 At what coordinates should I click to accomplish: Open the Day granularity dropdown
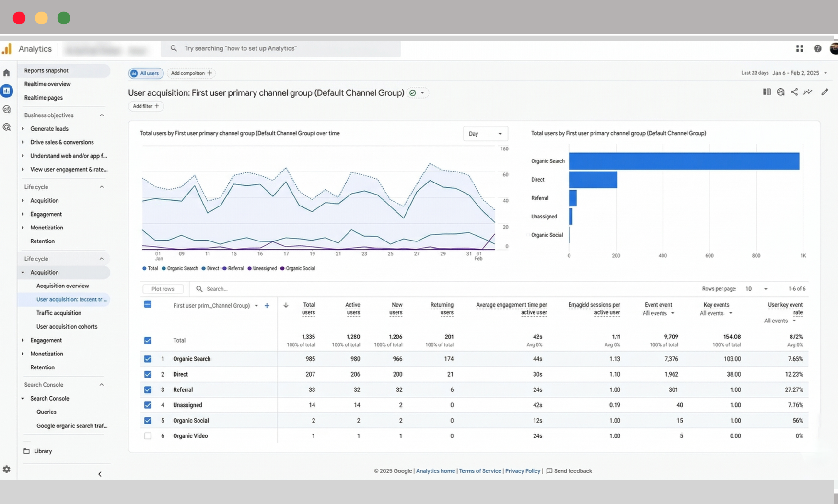[485, 134]
